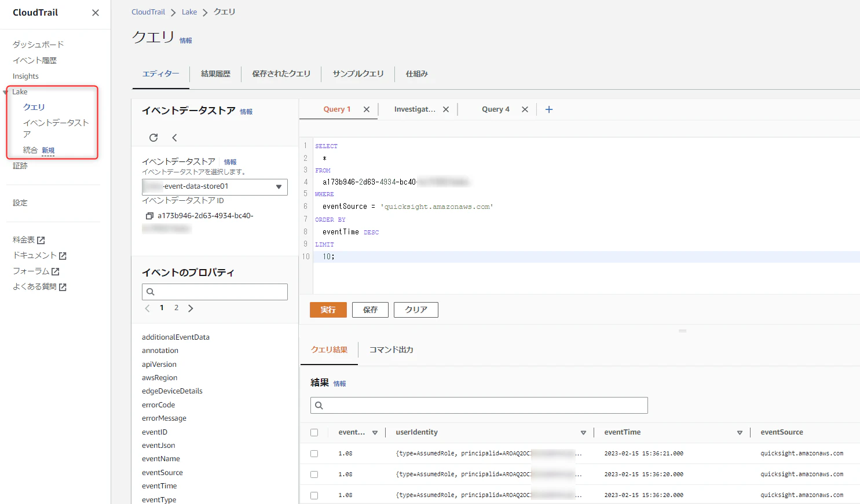Open the 保存されたクエリ tab
Image resolution: width=860 pixels, height=504 pixels.
281,74
